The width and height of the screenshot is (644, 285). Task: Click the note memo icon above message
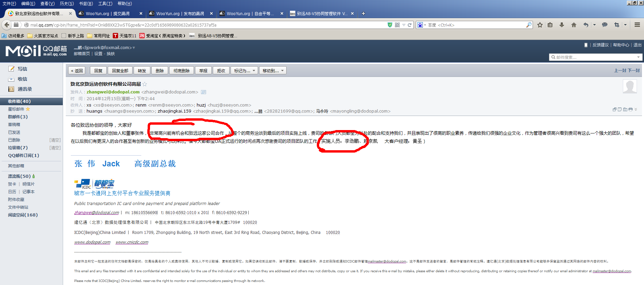click(x=620, y=110)
